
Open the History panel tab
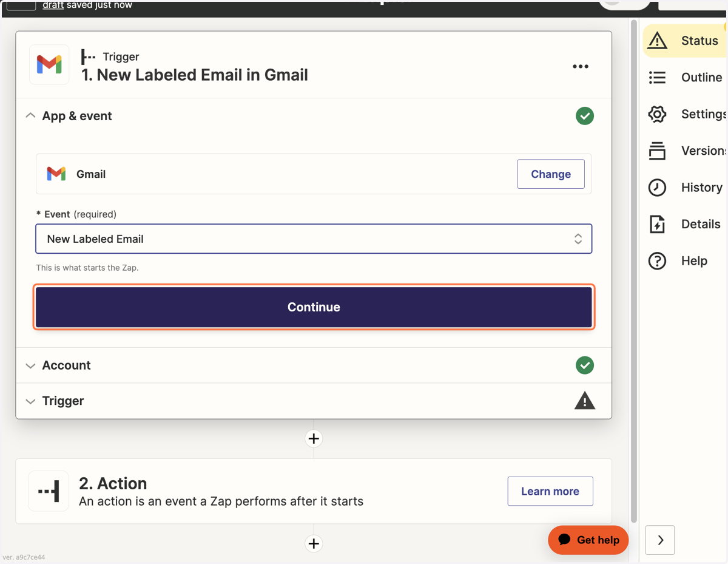[x=685, y=187]
